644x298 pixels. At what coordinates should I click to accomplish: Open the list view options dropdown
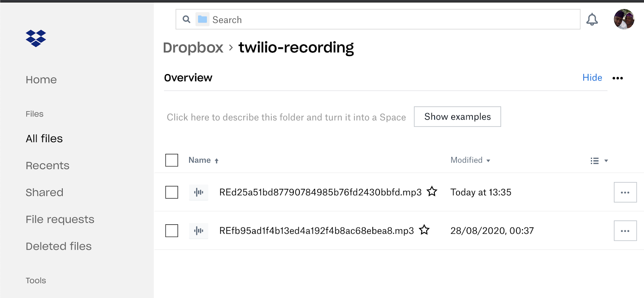599,161
